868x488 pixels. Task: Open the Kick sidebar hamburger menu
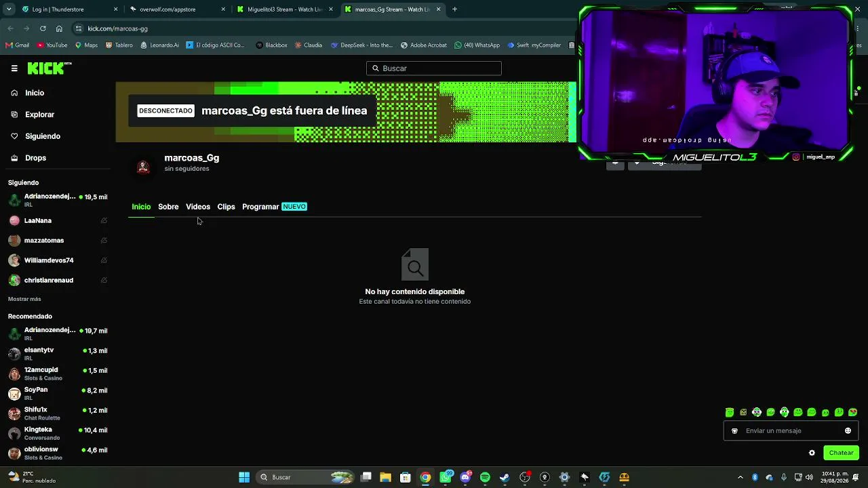click(x=14, y=68)
